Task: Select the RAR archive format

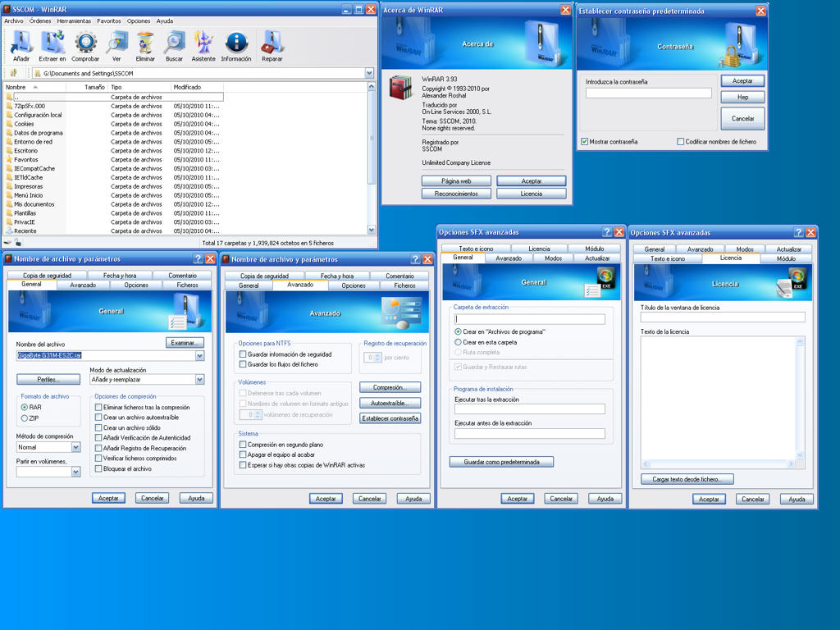Action: tap(24, 407)
